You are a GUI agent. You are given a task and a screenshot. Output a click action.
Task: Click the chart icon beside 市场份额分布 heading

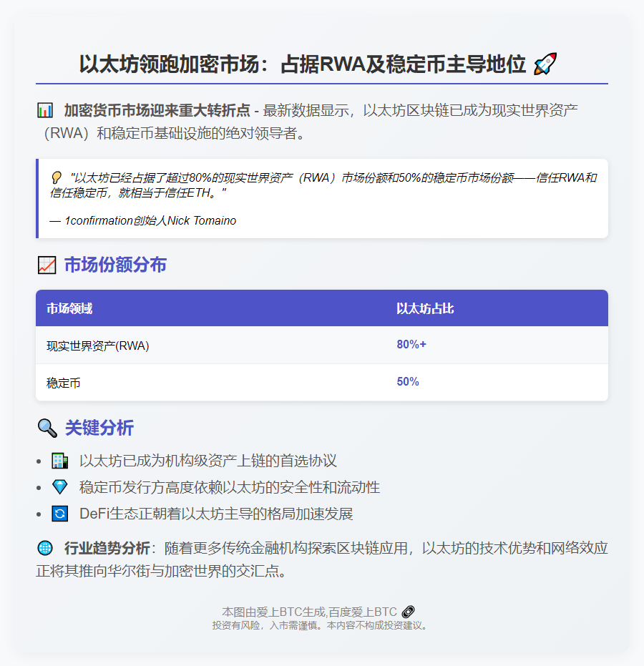[46, 265]
